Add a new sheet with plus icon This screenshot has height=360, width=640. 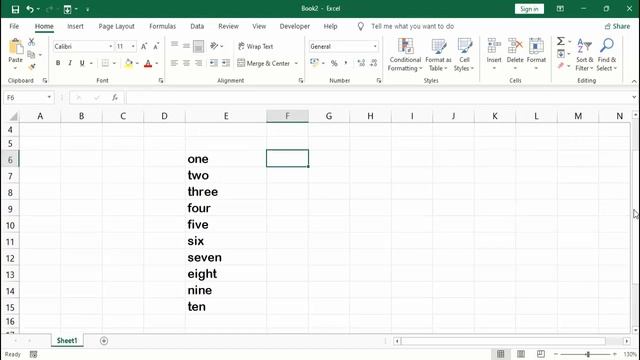coord(104,341)
